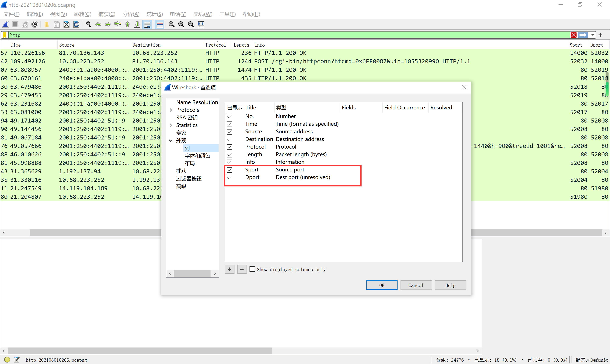Open the filter history dropdown arrow

tap(593, 35)
